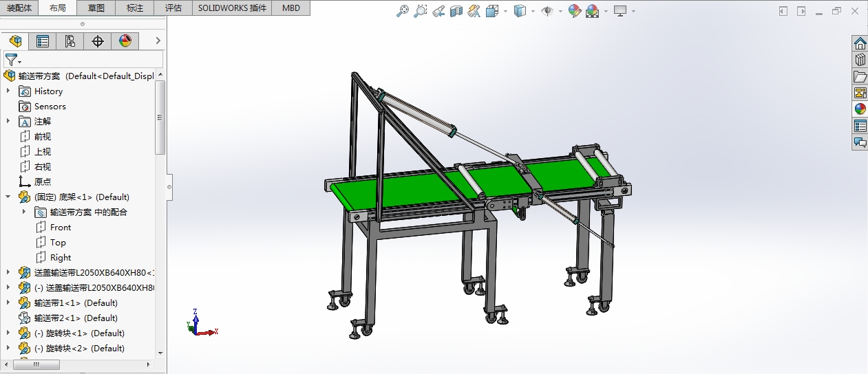Open the 装配体 ribbon tab
Screen dimensions: 868x374
19,8
